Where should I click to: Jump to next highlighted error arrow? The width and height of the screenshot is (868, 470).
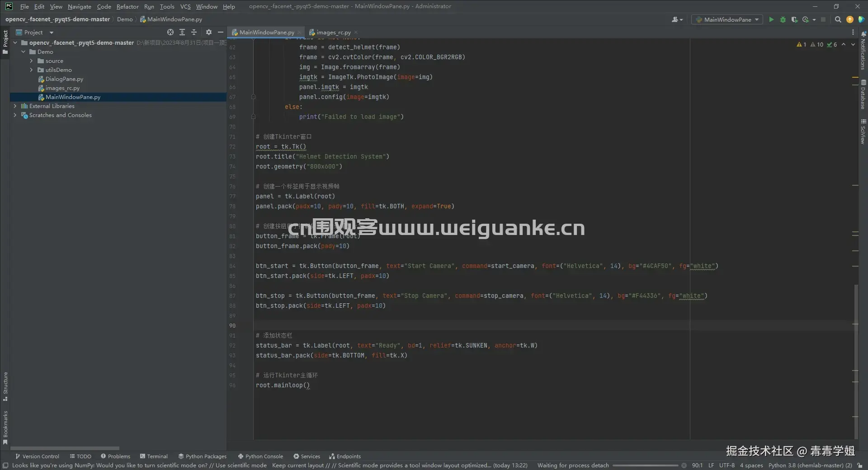(853, 44)
